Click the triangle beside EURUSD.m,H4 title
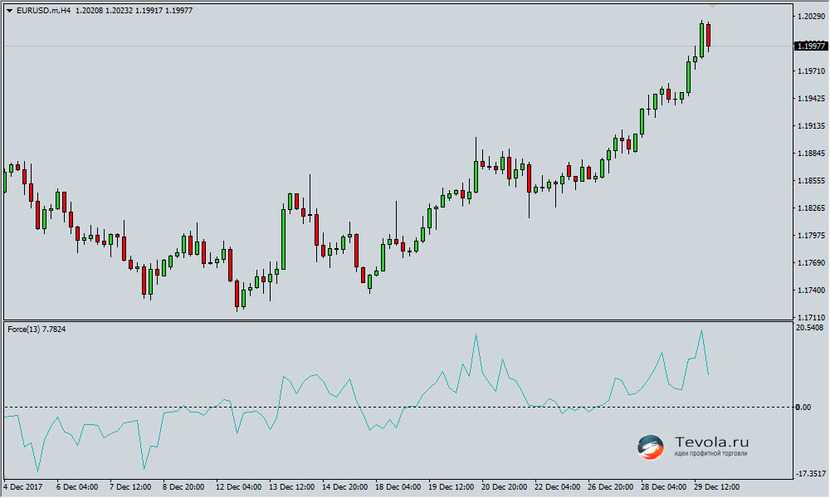The width and height of the screenshot is (830, 498). tap(9, 9)
